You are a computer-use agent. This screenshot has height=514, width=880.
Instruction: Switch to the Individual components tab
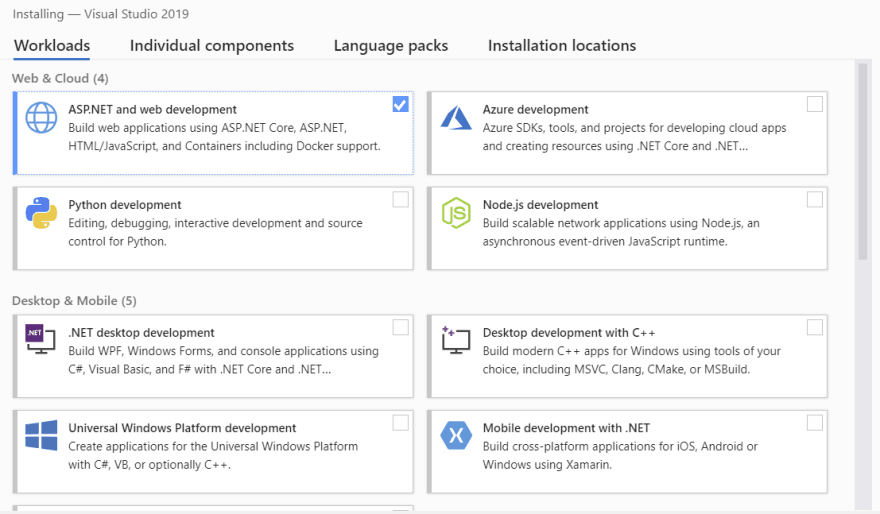tap(212, 45)
